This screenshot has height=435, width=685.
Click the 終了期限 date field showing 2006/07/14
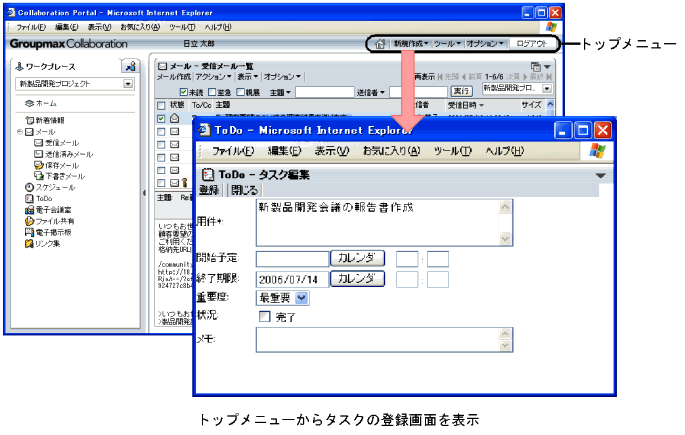pyautogui.click(x=292, y=279)
